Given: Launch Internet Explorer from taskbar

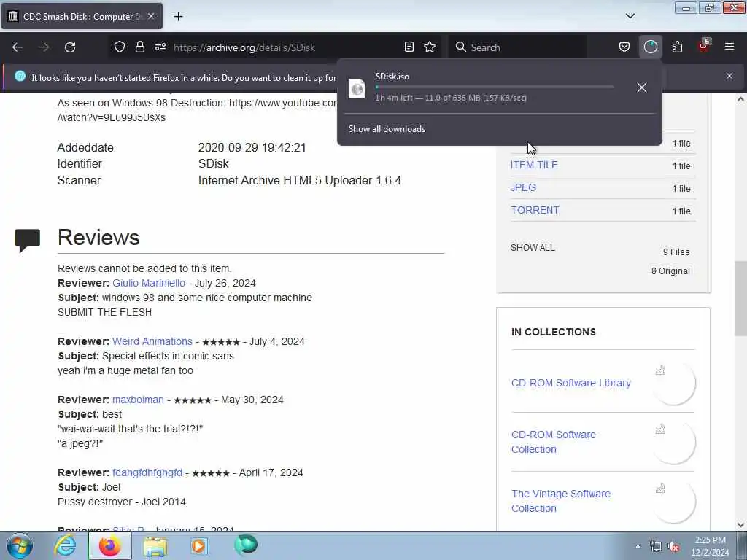Looking at the screenshot, I should 65,545.
